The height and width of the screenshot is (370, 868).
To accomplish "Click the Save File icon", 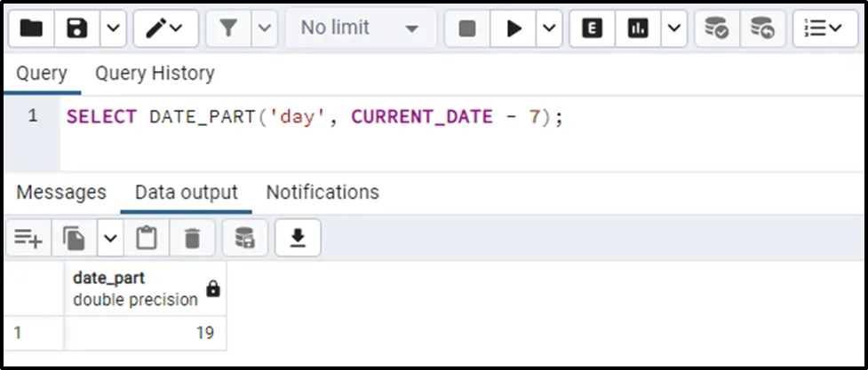I will click(77, 28).
